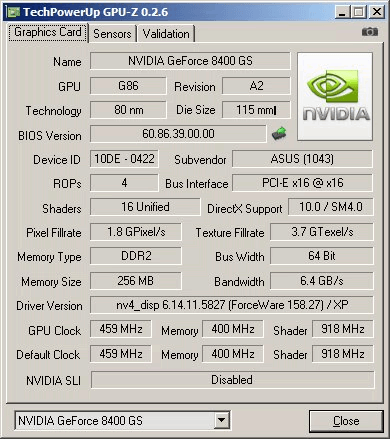Select the NVIDIA SLI Disabled field
The image size is (390, 439).
[x=232, y=380]
